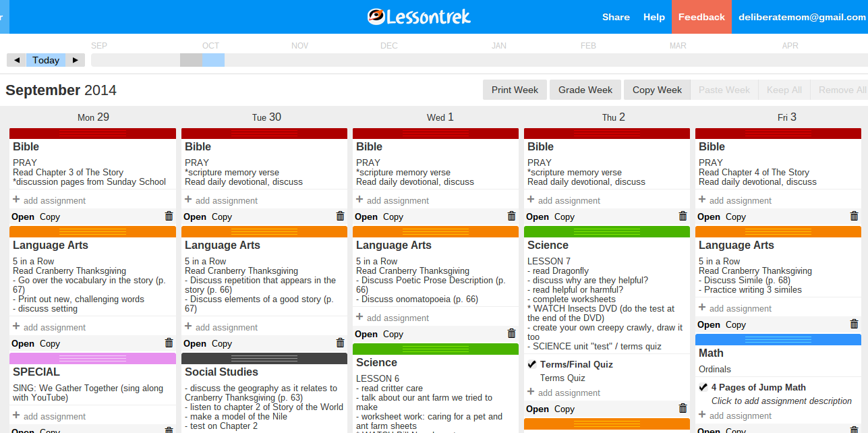Delete Wednesday's Bible lesson with trash icon

(511, 216)
